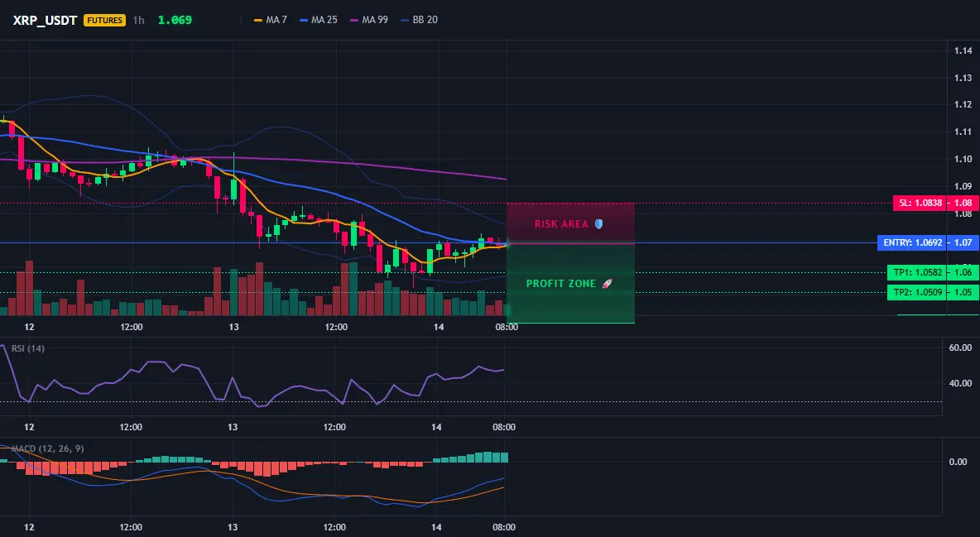Image resolution: width=980 pixels, height=537 pixels.
Task: Click the 1.10 price axis label
Action: [x=963, y=159]
